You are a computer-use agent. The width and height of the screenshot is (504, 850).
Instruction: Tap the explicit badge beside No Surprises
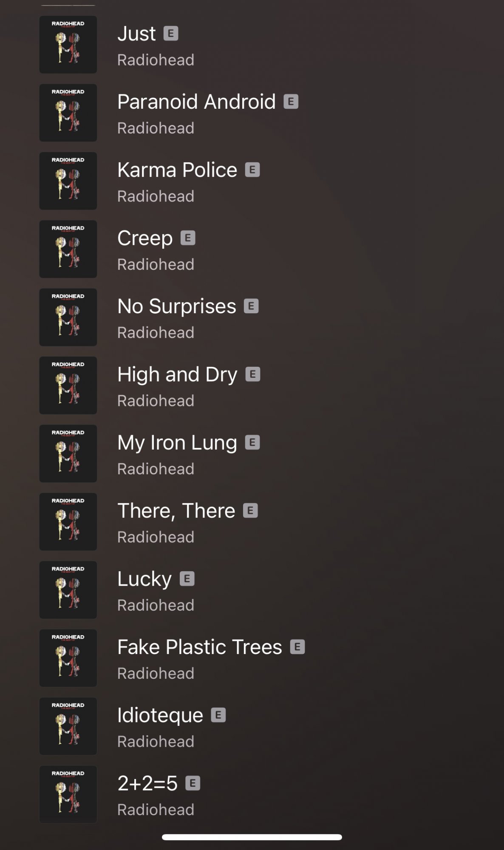coord(251,306)
